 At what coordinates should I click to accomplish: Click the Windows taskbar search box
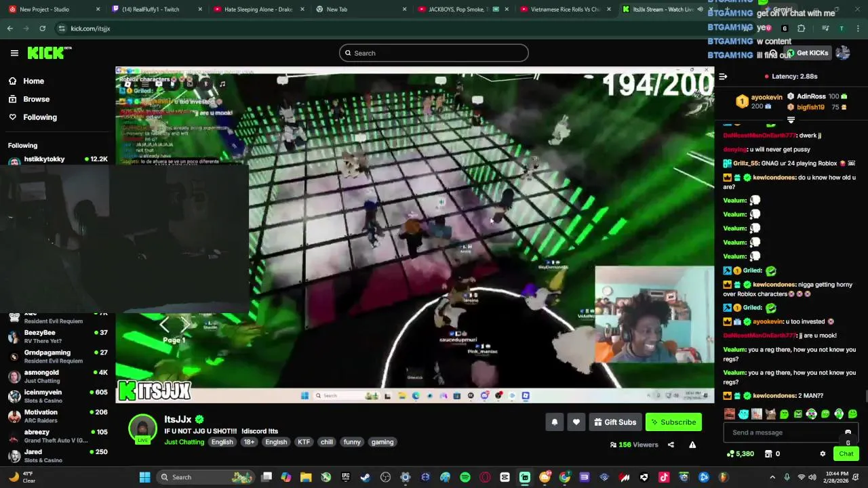tap(207, 477)
